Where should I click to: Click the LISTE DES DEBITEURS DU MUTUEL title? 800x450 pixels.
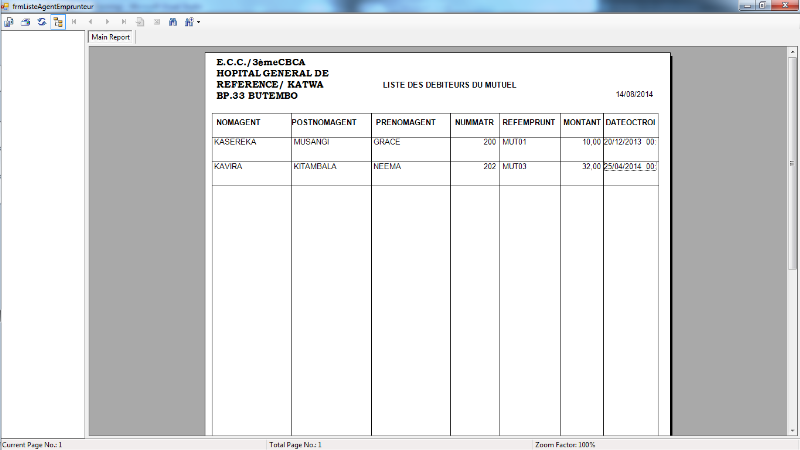[449, 85]
